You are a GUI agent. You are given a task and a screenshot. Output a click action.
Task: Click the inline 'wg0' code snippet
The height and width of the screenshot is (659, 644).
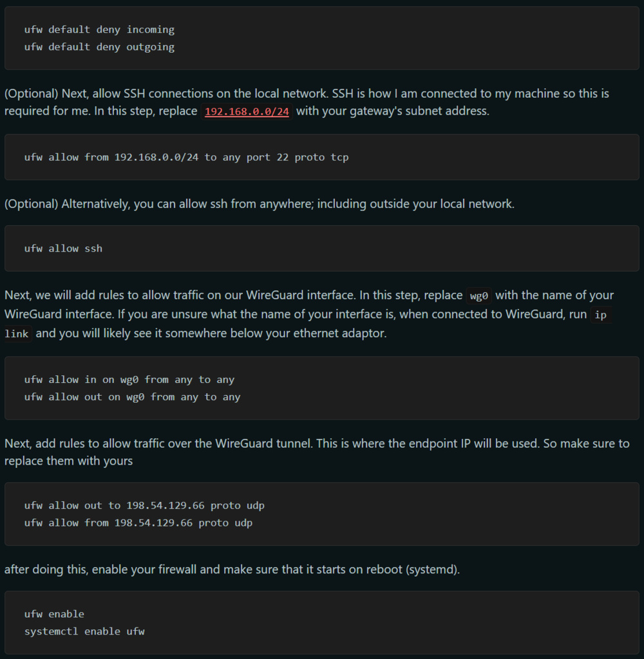pyautogui.click(x=478, y=296)
